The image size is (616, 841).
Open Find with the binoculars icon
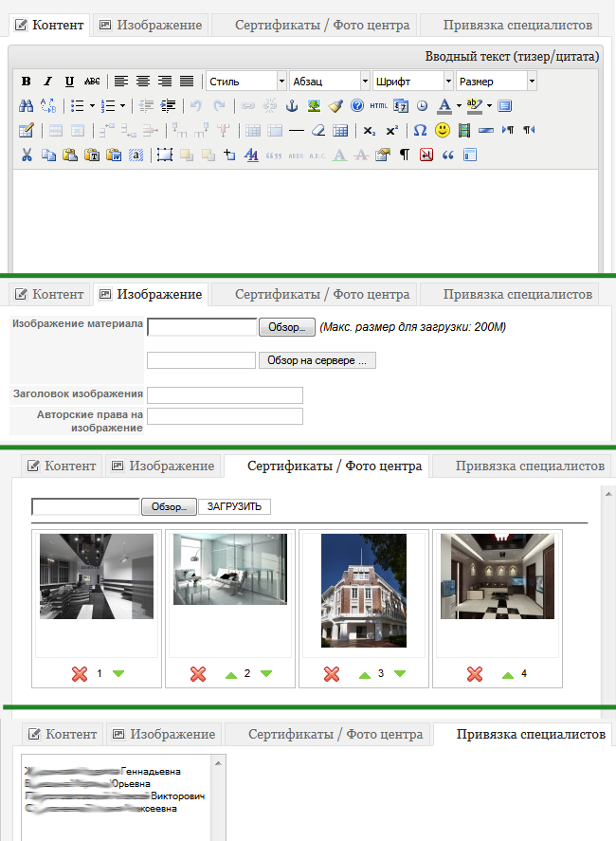click(26, 105)
